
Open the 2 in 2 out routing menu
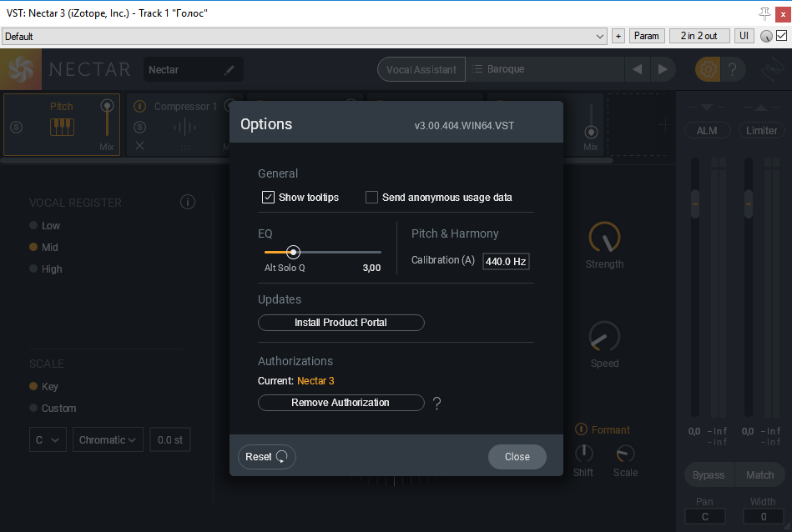click(x=699, y=36)
